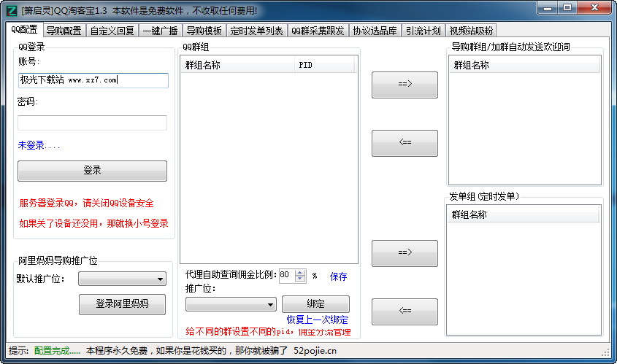Select the 引流计划 tab
The image size is (617, 364).
pyautogui.click(x=423, y=30)
